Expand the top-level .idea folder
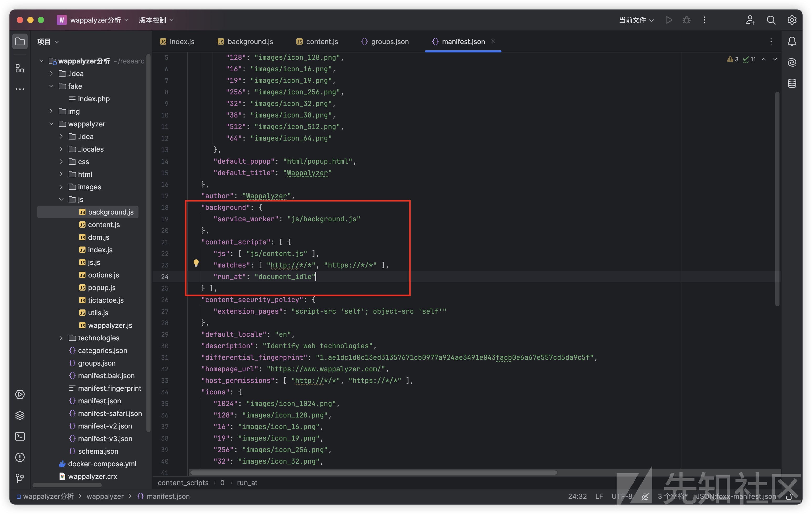This screenshot has width=812, height=514. [51, 73]
